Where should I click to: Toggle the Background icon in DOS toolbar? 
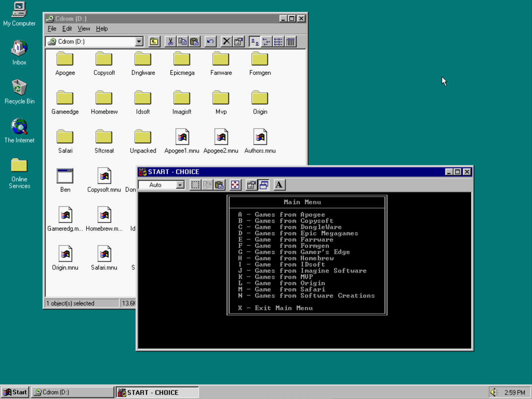[x=263, y=185]
